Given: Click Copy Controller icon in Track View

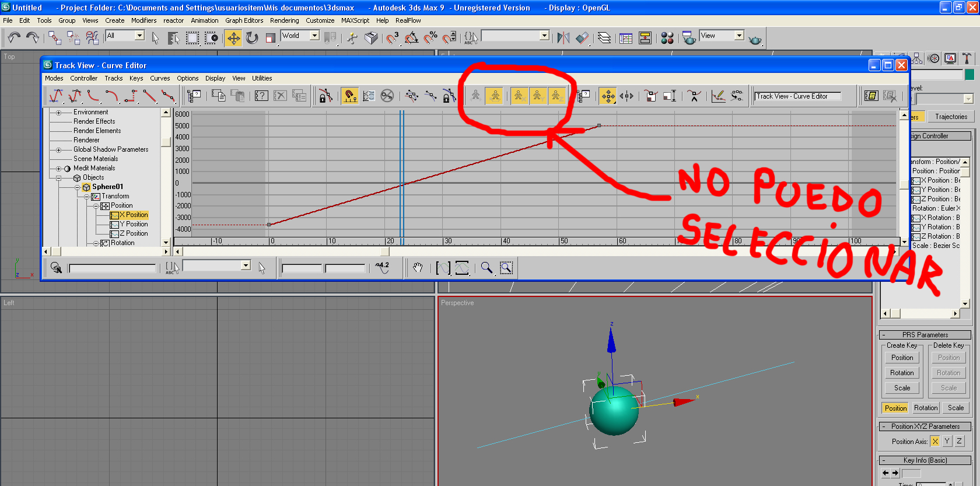Looking at the screenshot, I should [x=219, y=96].
